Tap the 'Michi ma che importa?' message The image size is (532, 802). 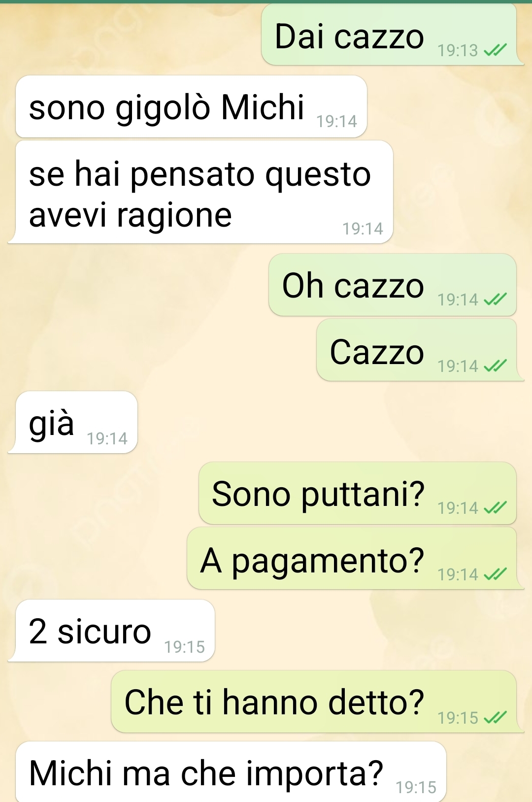[231, 771]
